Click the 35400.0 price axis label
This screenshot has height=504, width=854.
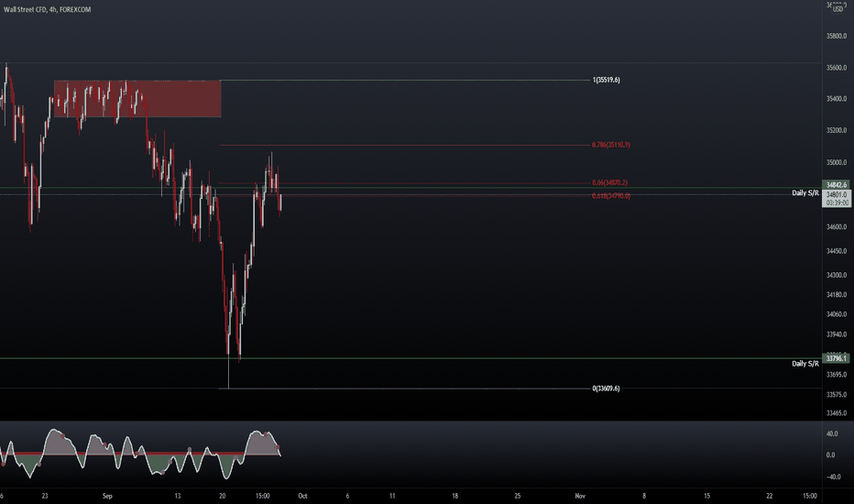(837, 99)
